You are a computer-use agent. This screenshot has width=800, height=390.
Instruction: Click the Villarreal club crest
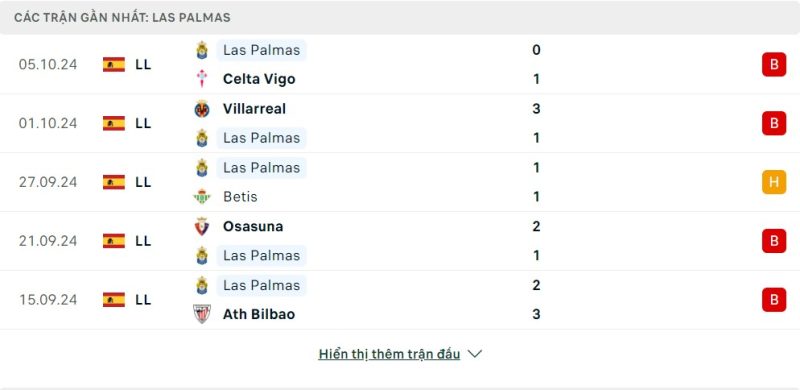(x=202, y=109)
